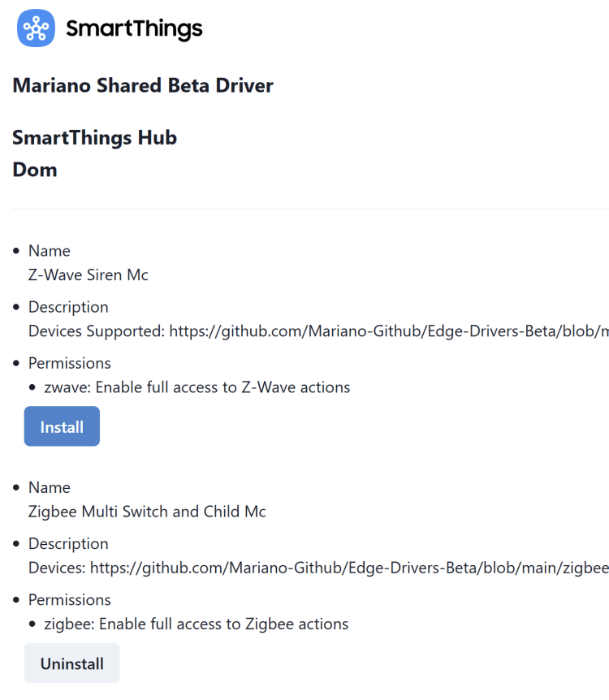The image size is (609, 700).
Task: Click the SmartThings wordmark text
Action: 134,29
